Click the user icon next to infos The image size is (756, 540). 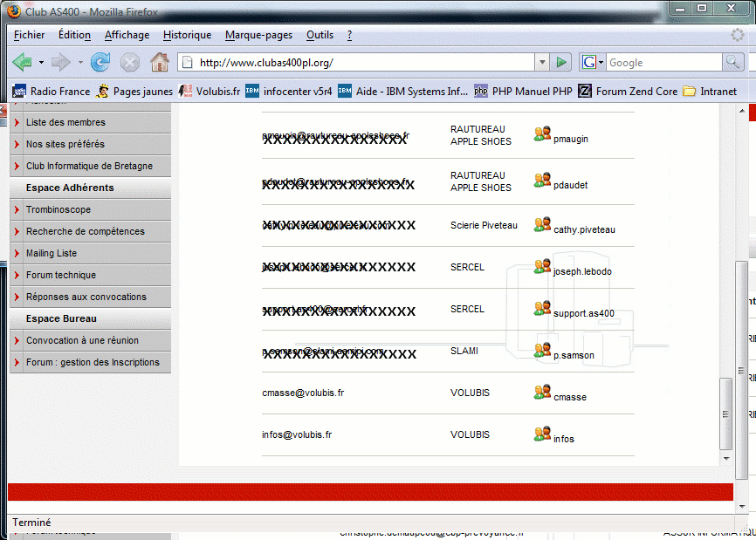(x=542, y=434)
